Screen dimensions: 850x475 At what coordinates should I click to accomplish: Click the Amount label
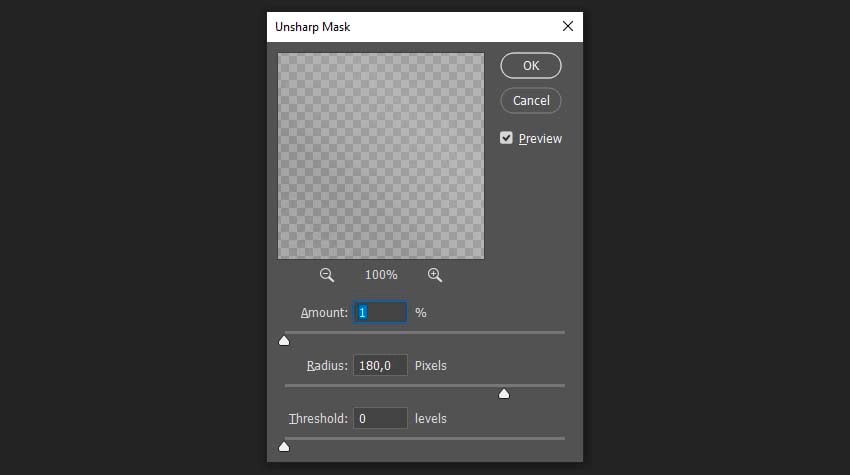pos(324,313)
